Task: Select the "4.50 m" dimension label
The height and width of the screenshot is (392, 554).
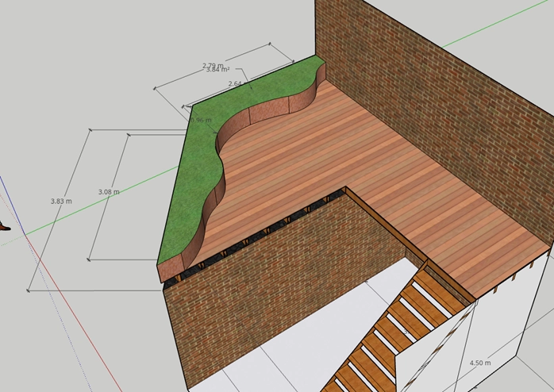Action: pyautogui.click(x=480, y=363)
